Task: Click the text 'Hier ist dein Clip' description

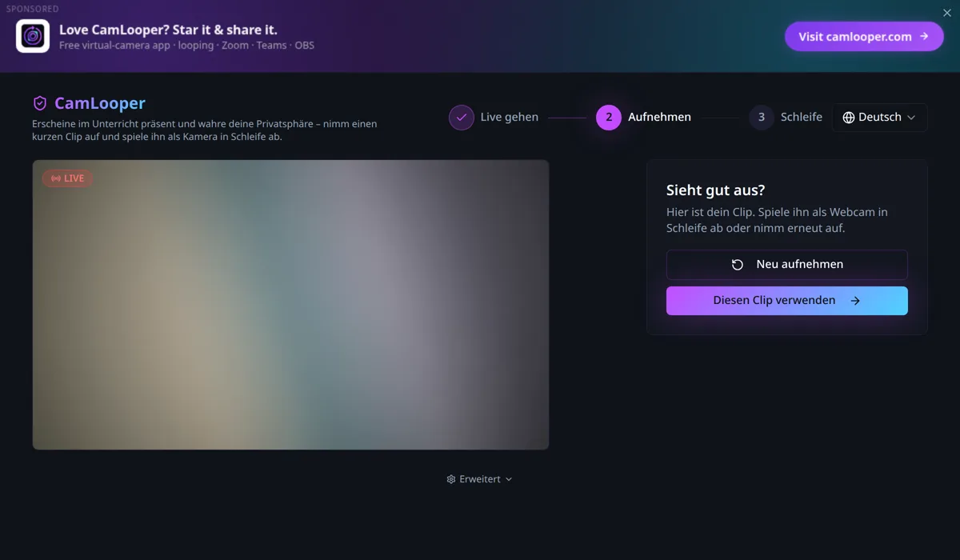Action: [x=777, y=220]
